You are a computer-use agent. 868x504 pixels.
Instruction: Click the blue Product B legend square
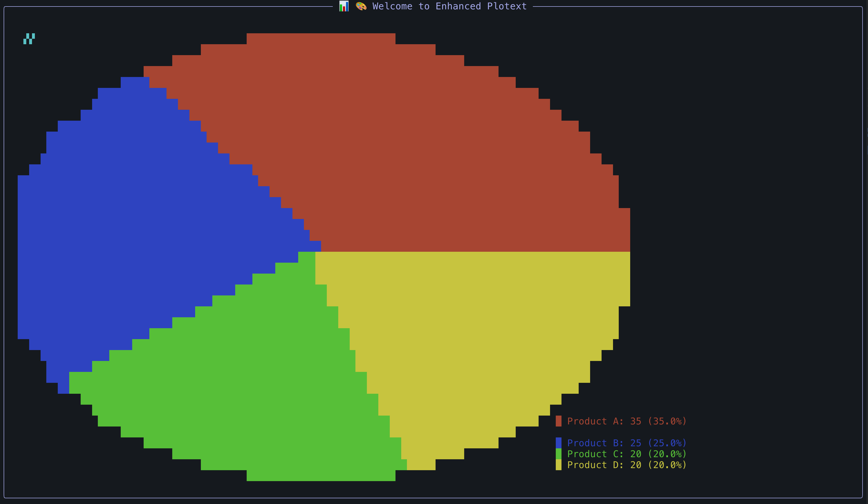click(x=558, y=443)
